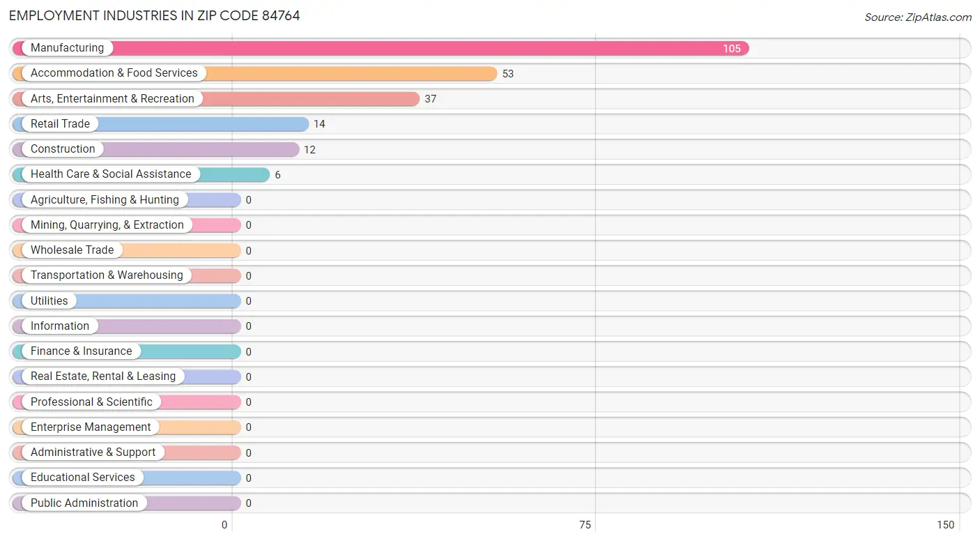Select Real Estate, Rental & Leasing label
Image resolution: width=980 pixels, height=541 pixels.
tap(103, 376)
